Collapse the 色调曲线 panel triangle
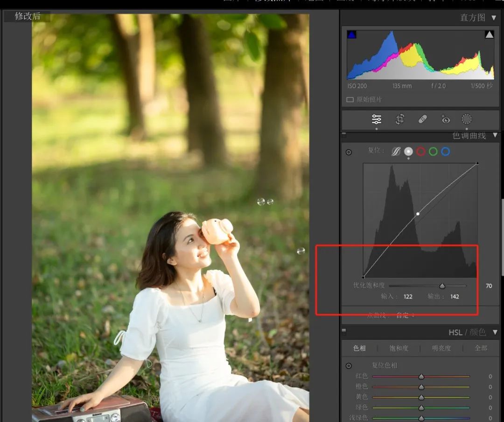The image size is (504, 422). pyautogui.click(x=495, y=136)
